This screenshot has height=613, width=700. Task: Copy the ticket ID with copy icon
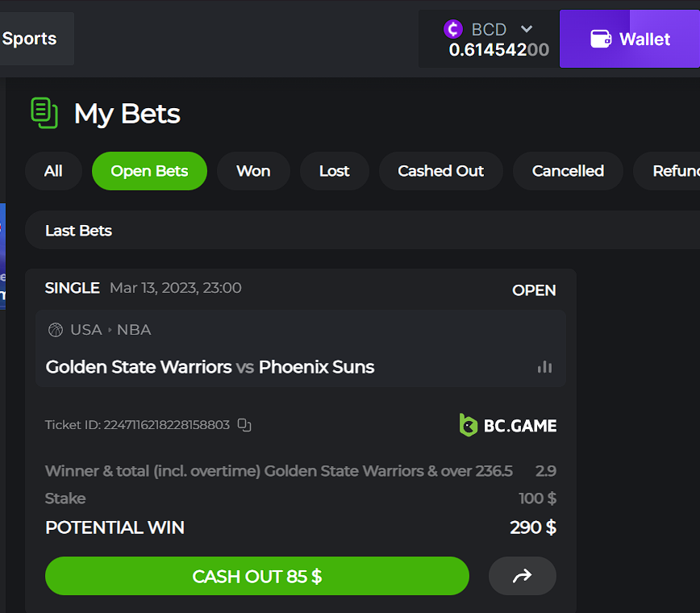click(244, 425)
